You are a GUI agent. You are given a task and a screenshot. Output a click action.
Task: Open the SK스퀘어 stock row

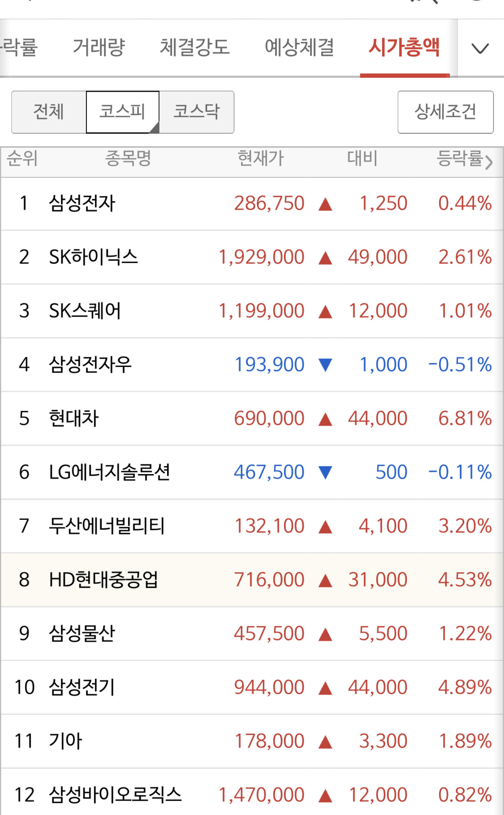[252, 311]
